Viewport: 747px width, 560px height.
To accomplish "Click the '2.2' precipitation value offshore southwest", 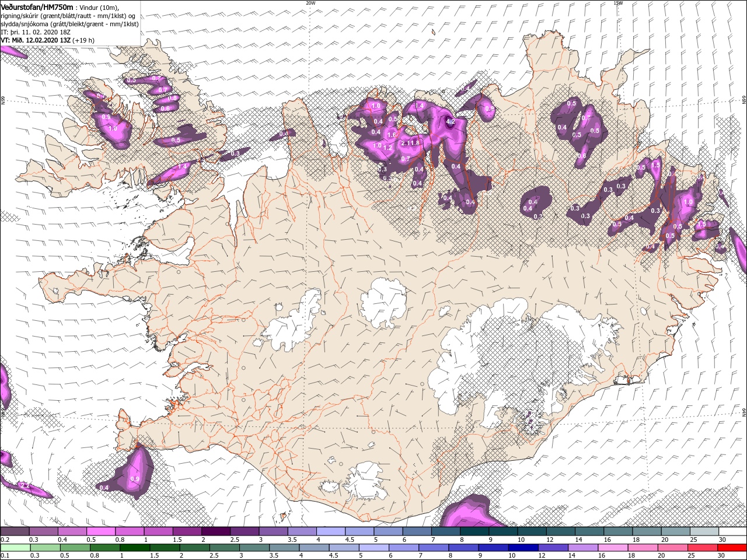I will click(25, 485).
